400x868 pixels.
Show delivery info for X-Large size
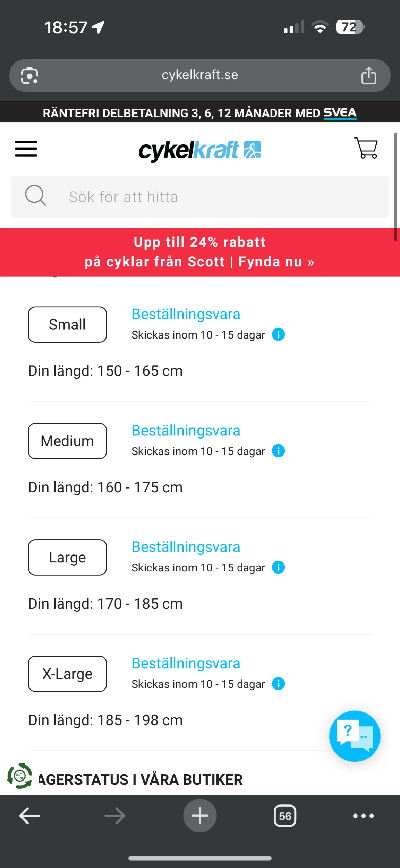click(x=278, y=684)
